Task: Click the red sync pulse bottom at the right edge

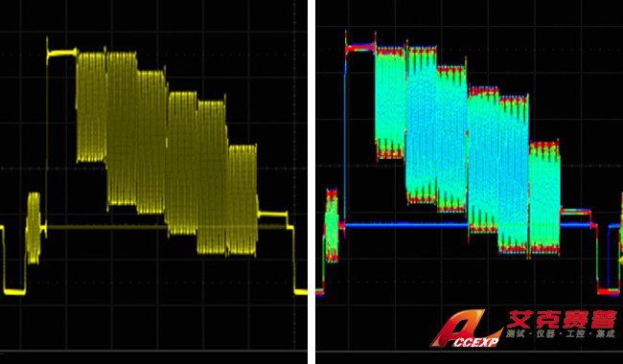Action: coord(609,292)
